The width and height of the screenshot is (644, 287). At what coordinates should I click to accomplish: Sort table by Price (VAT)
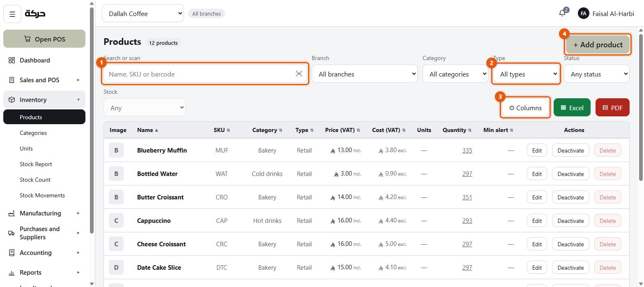[343, 130]
